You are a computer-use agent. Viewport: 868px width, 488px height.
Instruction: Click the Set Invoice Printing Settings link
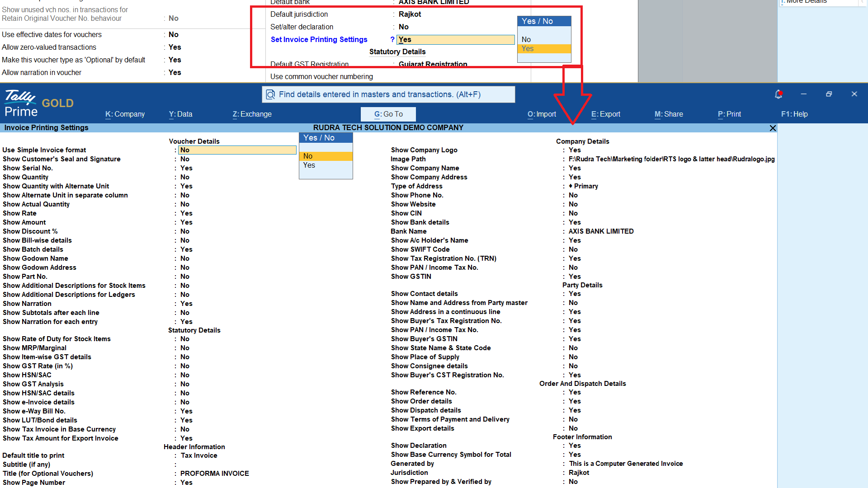point(319,40)
